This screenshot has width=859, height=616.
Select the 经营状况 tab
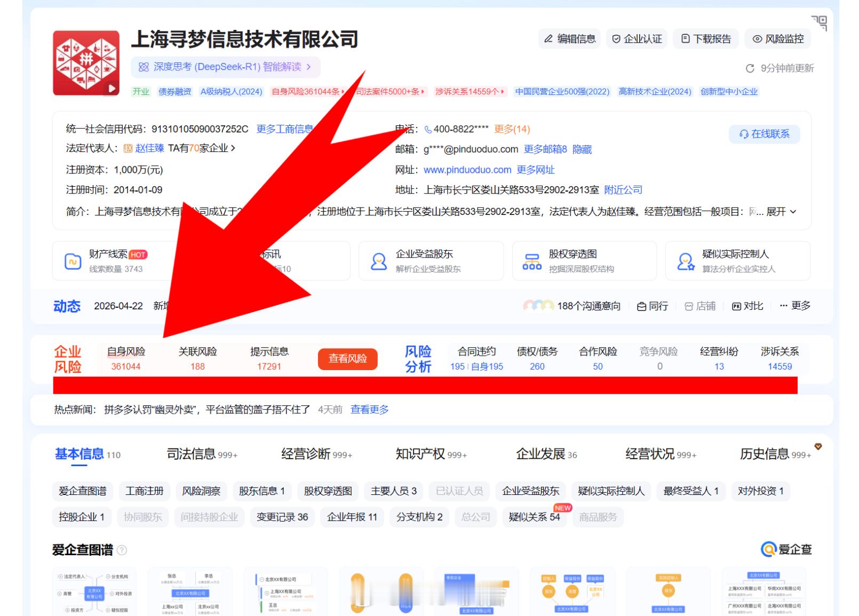click(661, 454)
